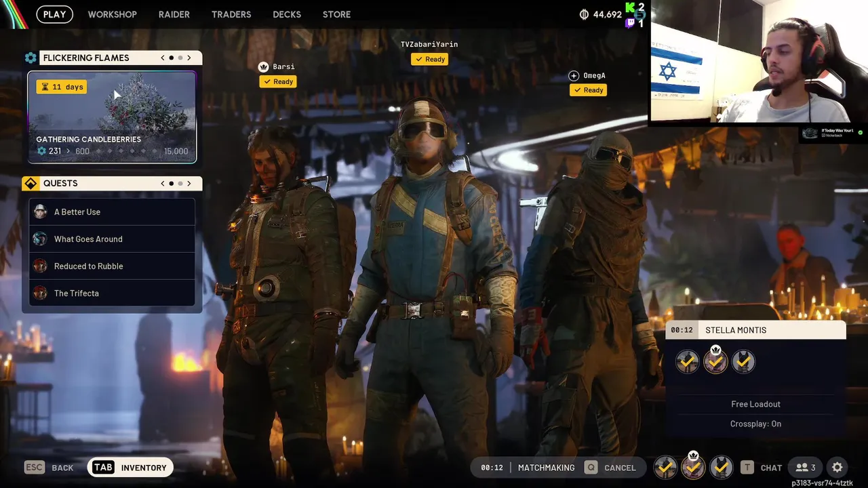Click the 44,692 currency balance

[x=608, y=14]
